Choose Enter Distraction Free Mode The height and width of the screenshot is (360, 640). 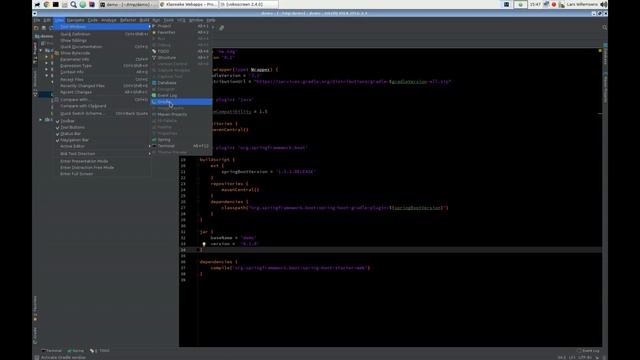[102, 167]
